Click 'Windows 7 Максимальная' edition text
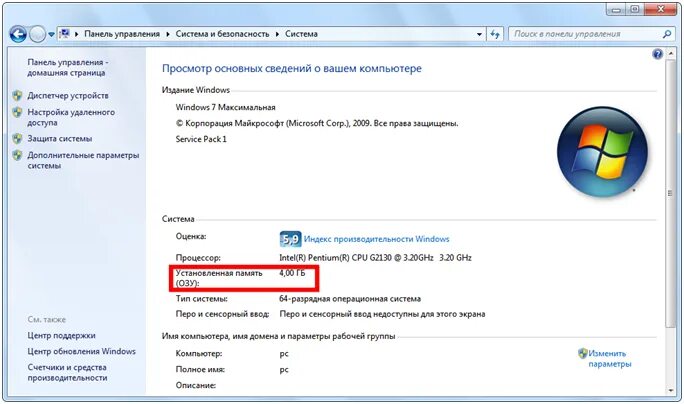The height and width of the screenshot is (404, 684). point(226,107)
